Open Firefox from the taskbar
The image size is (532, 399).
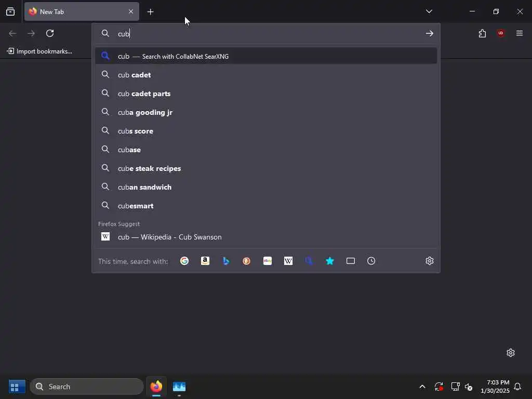pos(156,387)
